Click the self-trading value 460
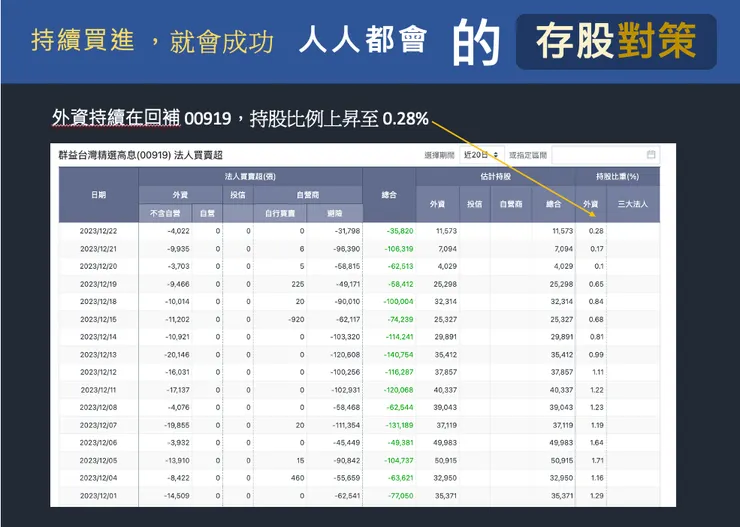The height and width of the screenshot is (527, 740). point(298,478)
